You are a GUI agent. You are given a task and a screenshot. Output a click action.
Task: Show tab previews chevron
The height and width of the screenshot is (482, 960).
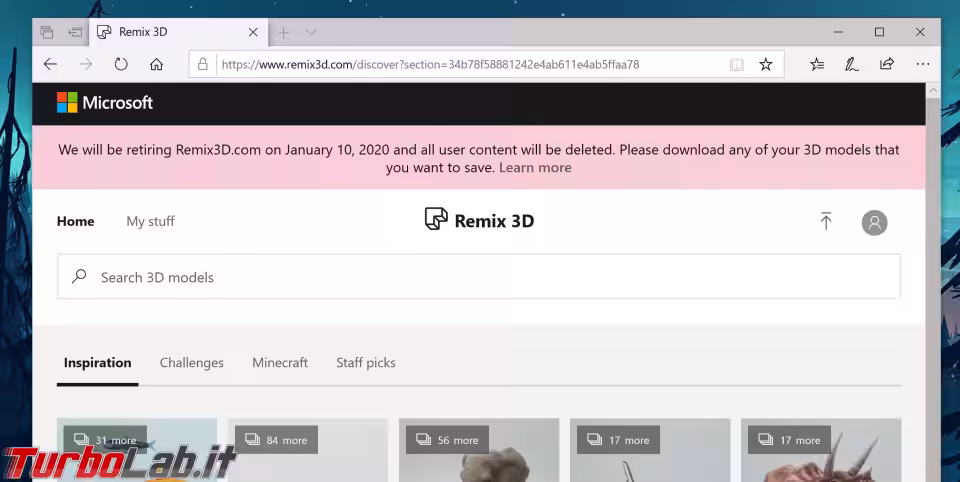click(x=311, y=32)
